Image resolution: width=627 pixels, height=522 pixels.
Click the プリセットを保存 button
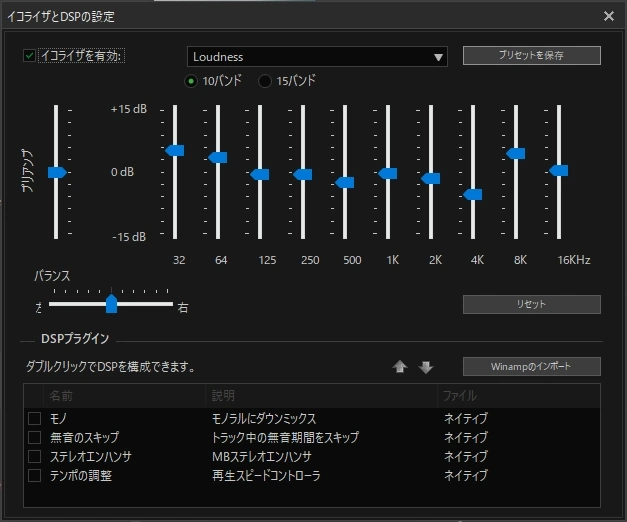pos(531,55)
